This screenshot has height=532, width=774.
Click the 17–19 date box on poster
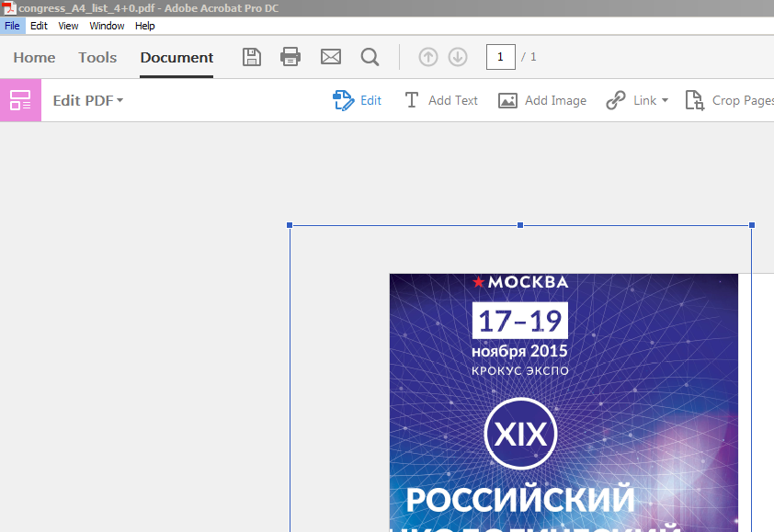pos(520,321)
